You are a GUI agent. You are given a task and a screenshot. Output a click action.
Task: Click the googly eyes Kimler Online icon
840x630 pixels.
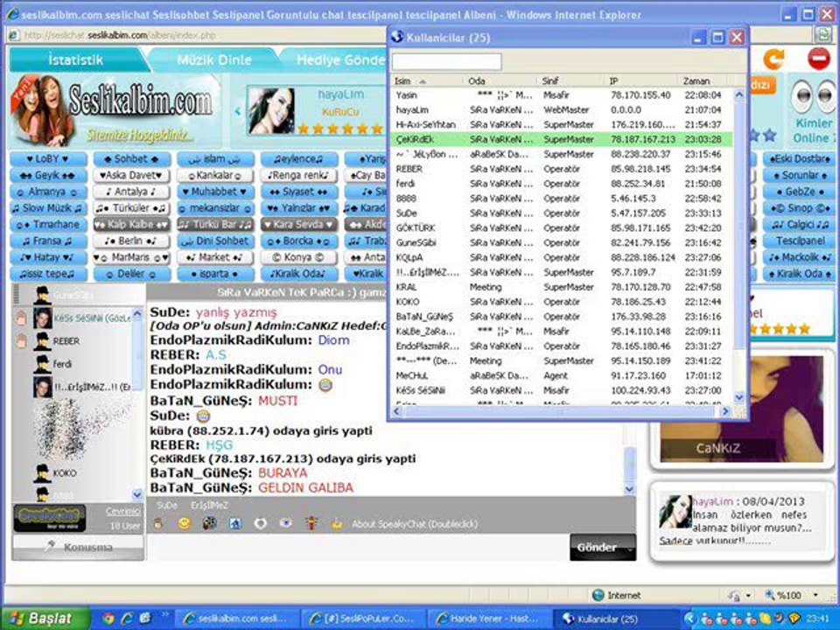813,96
